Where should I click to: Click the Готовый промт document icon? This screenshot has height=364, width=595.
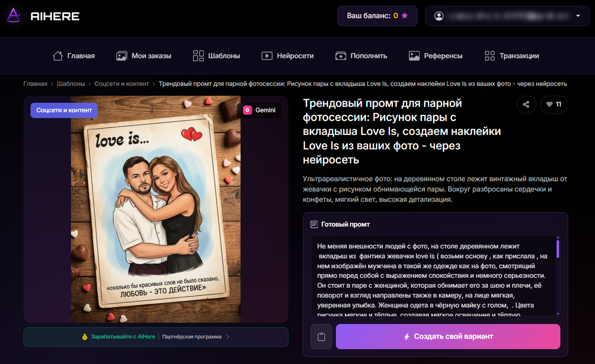(314, 224)
